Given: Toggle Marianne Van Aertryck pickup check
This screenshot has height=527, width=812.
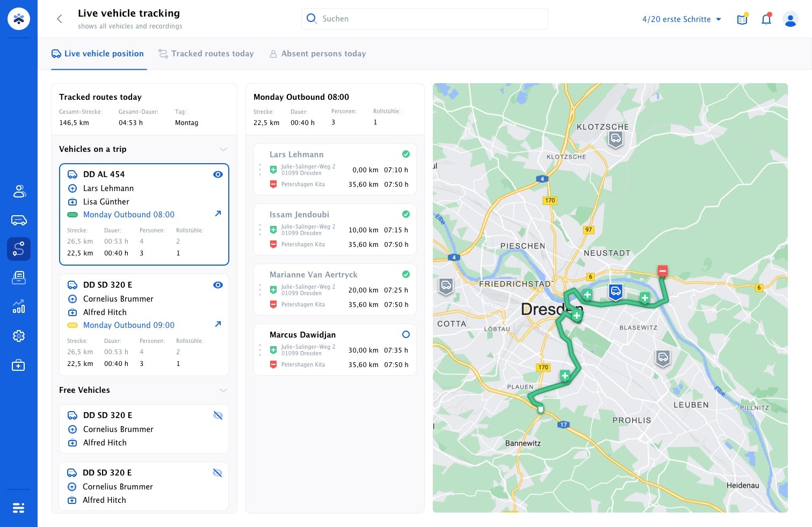Looking at the screenshot, I should 406,274.
